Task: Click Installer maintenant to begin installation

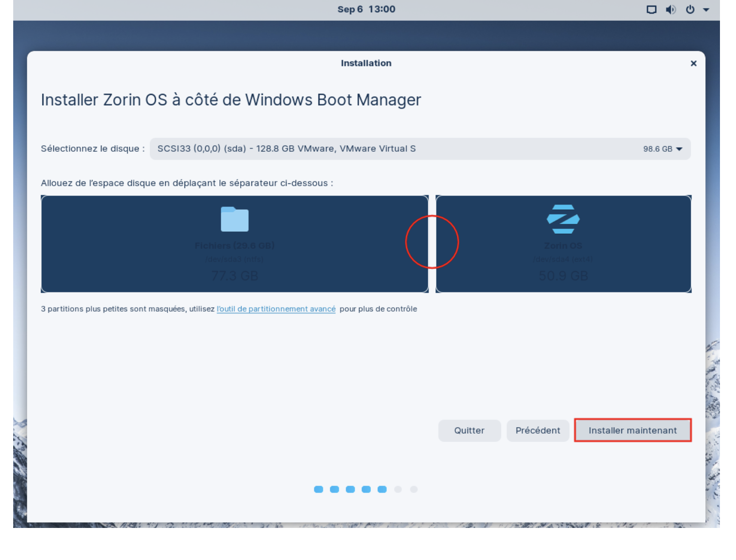Action: 633,430
